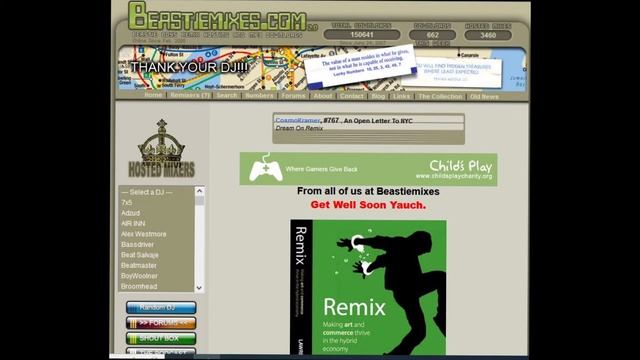Open the Numbers nav item
Image resolution: width=640 pixels, height=360 pixels.
click(260, 96)
